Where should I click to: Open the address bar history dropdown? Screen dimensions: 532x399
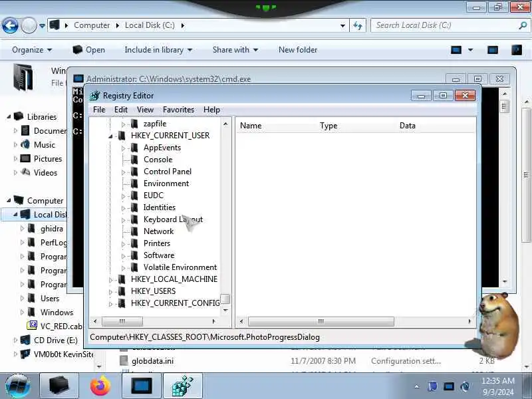(x=342, y=25)
